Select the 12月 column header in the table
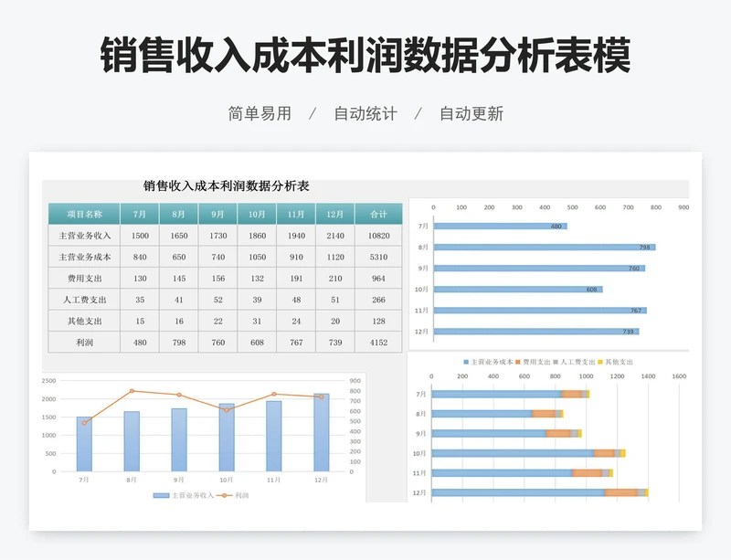 pyautogui.click(x=335, y=214)
